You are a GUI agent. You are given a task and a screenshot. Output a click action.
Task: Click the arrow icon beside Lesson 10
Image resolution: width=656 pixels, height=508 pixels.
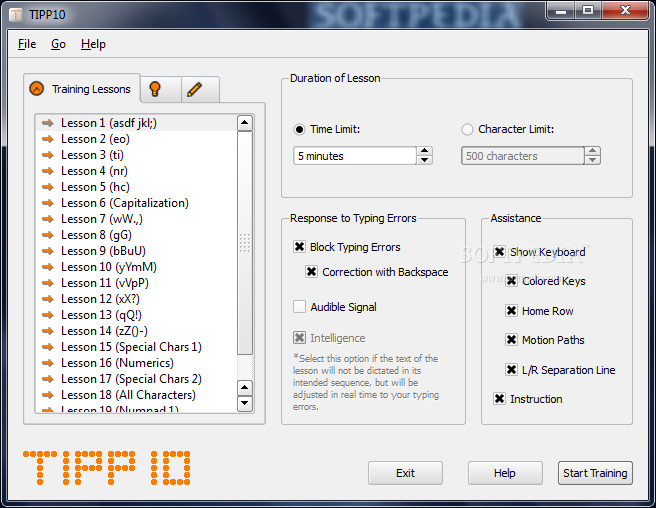[x=48, y=267]
